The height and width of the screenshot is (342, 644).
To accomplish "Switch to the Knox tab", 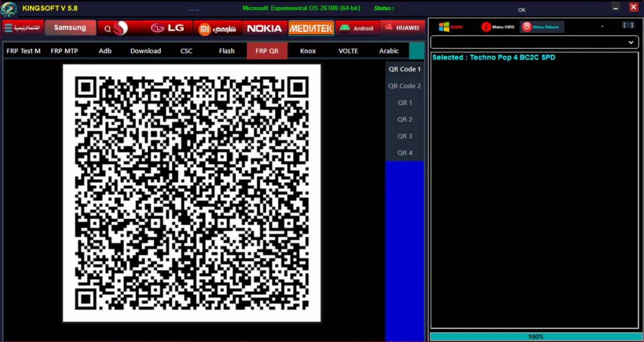I will [x=308, y=51].
